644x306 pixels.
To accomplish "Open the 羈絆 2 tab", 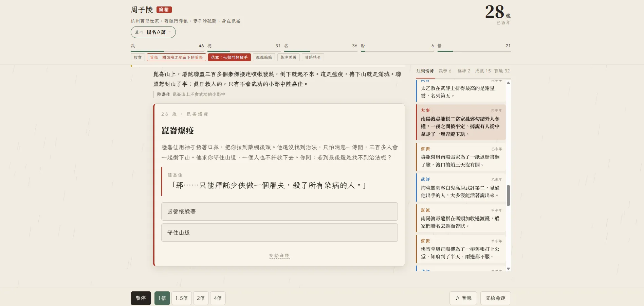I will (464, 71).
